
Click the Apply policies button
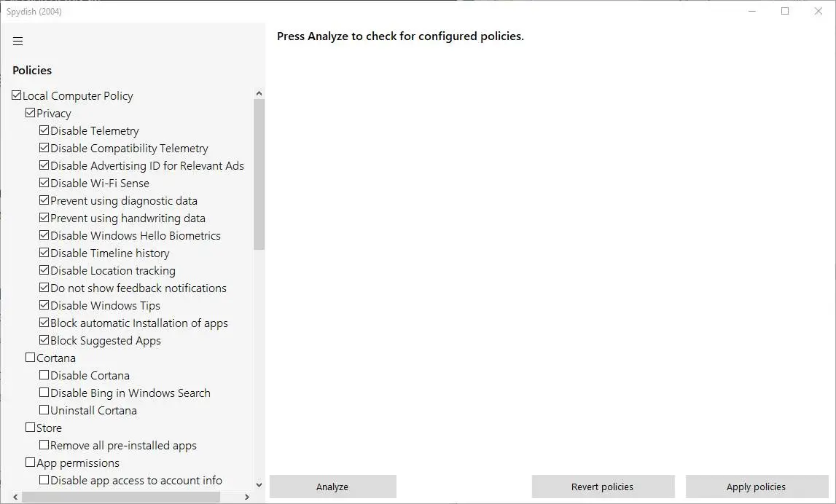coord(756,487)
